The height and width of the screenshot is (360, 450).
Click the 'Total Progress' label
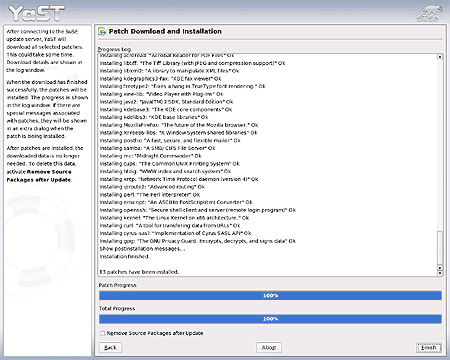pyautogui.click(x=117, y=309)
